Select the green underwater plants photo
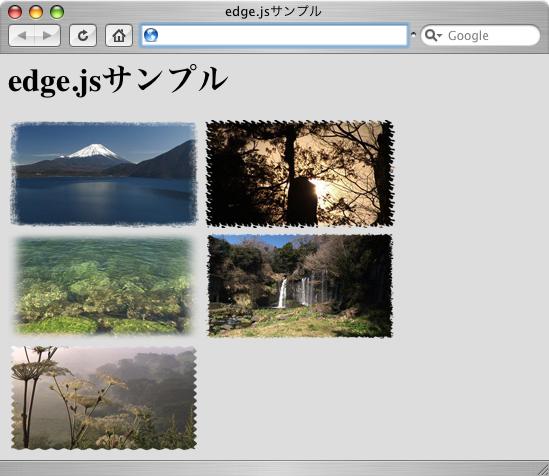This screenshot has height=476, width=549. click(x=104, y=286)
